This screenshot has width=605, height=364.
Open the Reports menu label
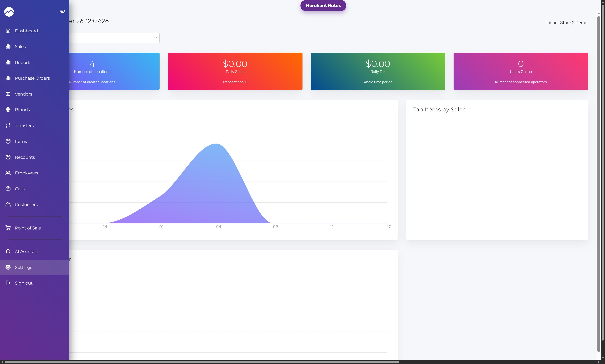click(23, 62)
